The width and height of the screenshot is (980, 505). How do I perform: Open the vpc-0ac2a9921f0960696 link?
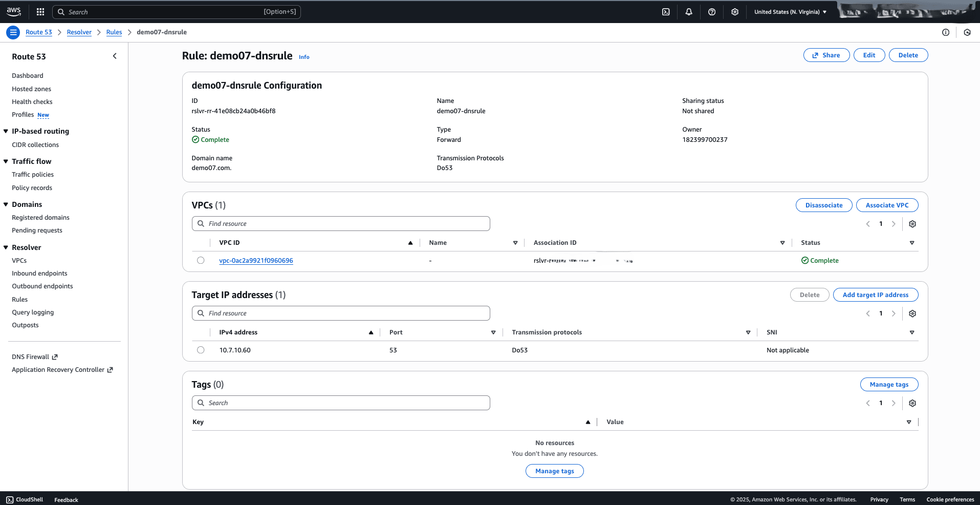click(x=256, y=260)
